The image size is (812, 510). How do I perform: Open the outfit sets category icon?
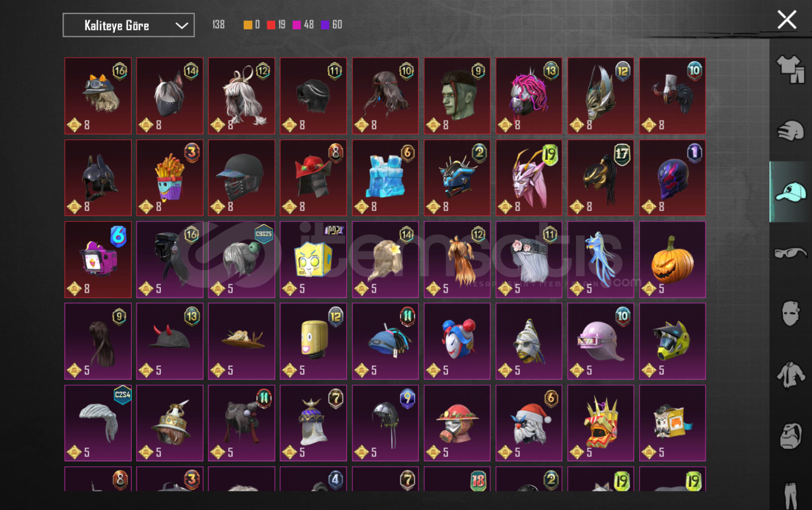coord(791,70)
